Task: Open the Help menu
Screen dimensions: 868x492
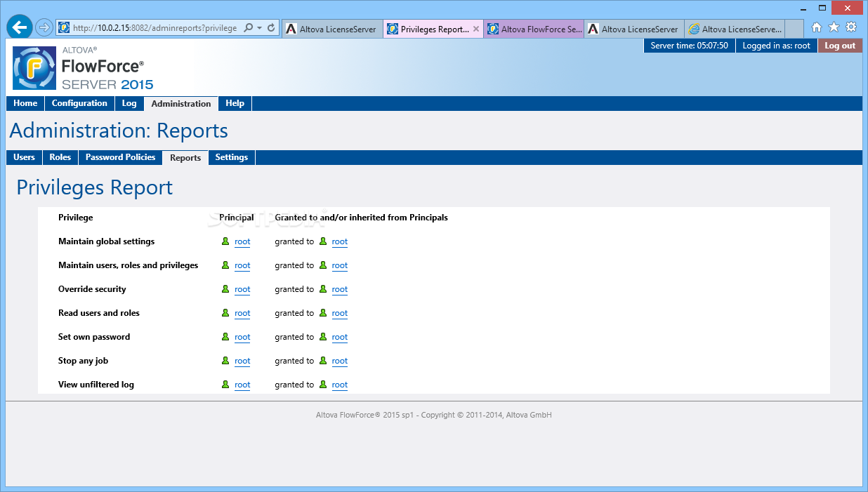Action: (x=235, y=103)
